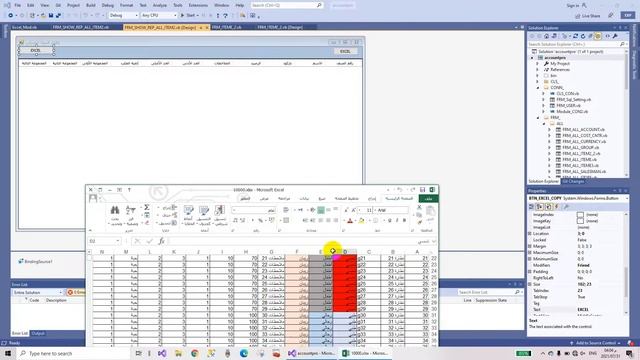Open Conditional Formatting in Excel ribbon

point(220,210)
